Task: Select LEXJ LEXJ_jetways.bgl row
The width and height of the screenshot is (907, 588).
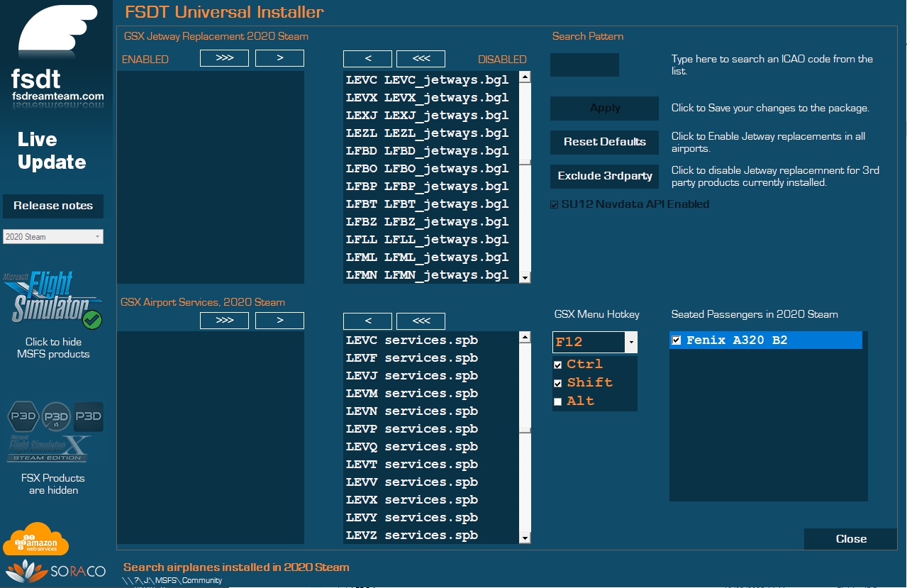Action: 431,115
